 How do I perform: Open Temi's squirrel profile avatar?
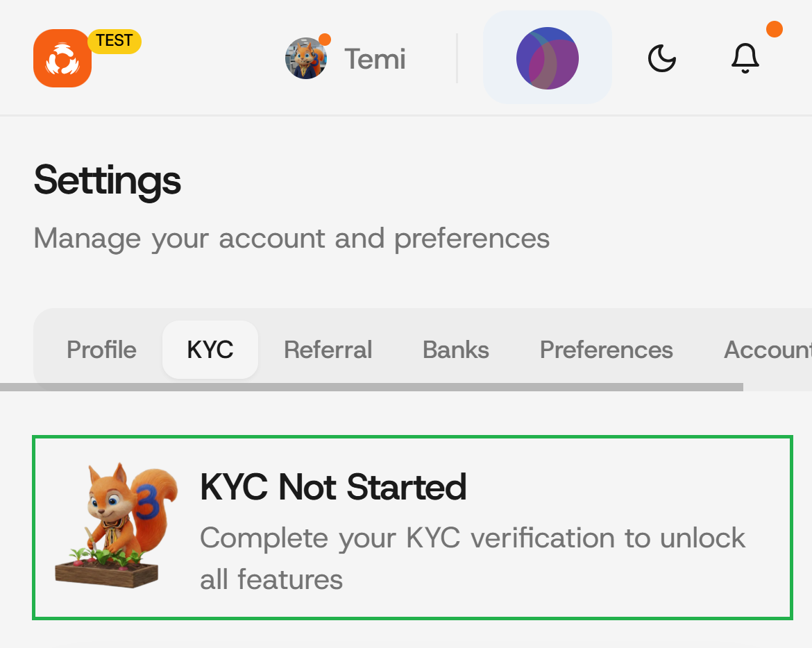[306, 58]
